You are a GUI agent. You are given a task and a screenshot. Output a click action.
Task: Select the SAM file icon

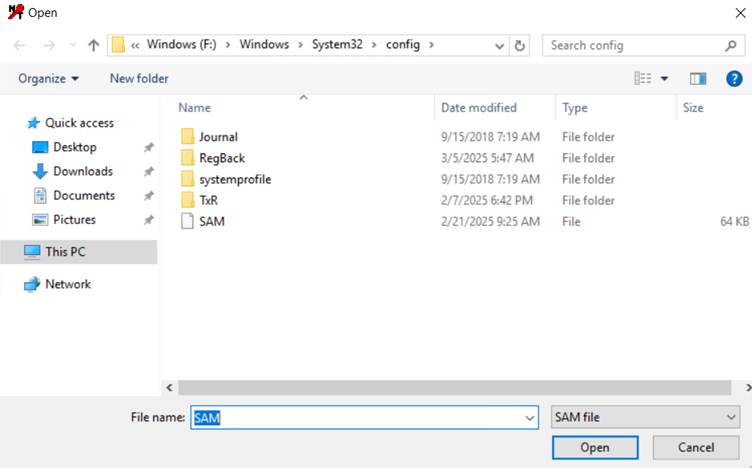point(187,221)
